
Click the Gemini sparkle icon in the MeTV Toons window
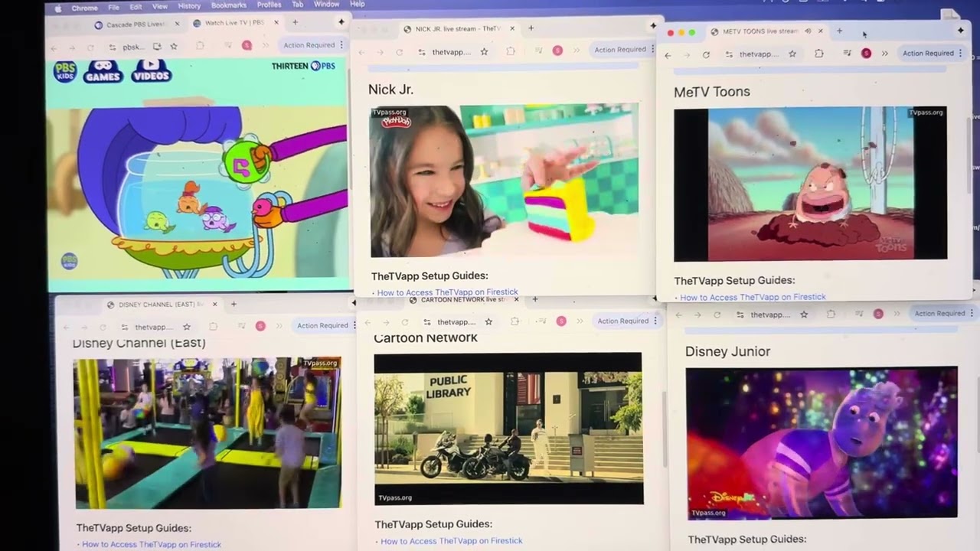[x=960, y=31]
